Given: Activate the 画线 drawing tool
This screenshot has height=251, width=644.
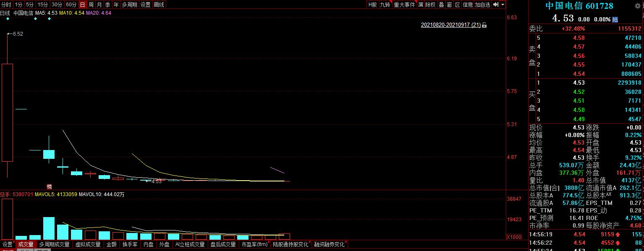Looking at the screenshot, I should pos(159,5).
